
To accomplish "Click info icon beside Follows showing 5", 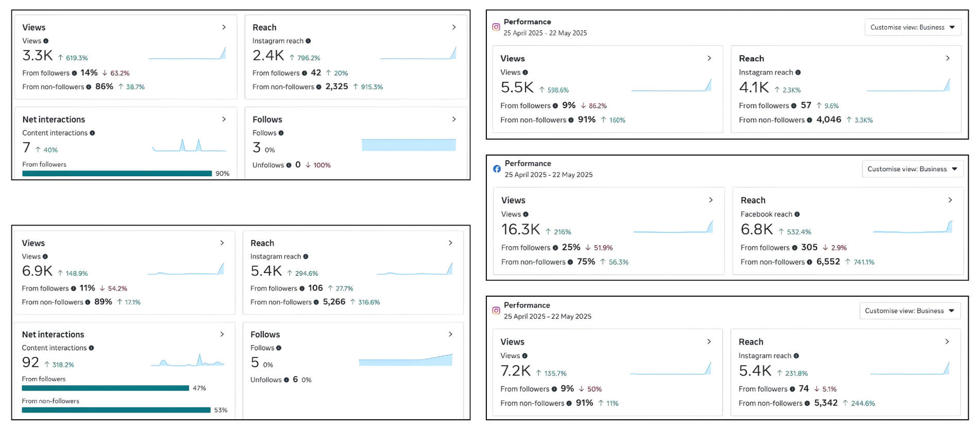I will [279, 348].
